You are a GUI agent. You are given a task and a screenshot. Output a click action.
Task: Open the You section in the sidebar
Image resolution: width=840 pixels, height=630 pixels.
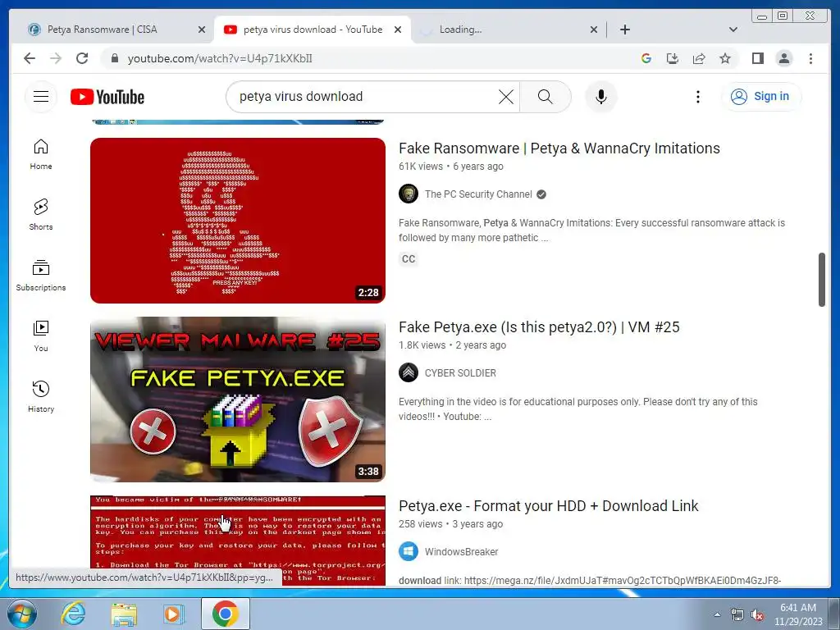(x=41, y=336)
